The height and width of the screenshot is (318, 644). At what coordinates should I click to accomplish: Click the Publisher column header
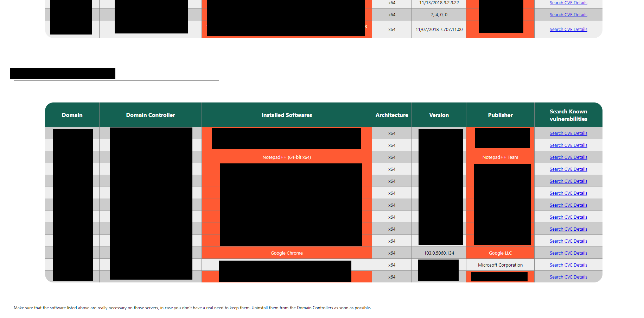pyautogui.click(x=500, y=115)
